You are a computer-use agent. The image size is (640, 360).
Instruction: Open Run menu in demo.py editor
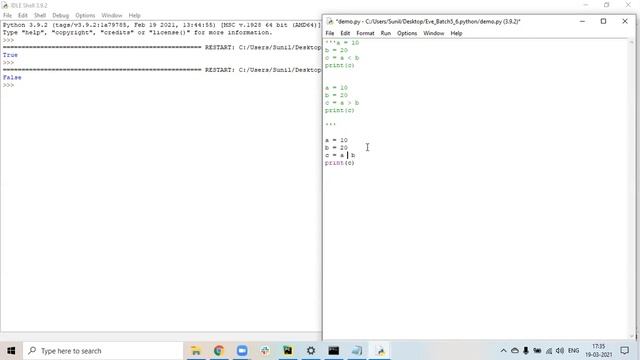coord(386,33)
